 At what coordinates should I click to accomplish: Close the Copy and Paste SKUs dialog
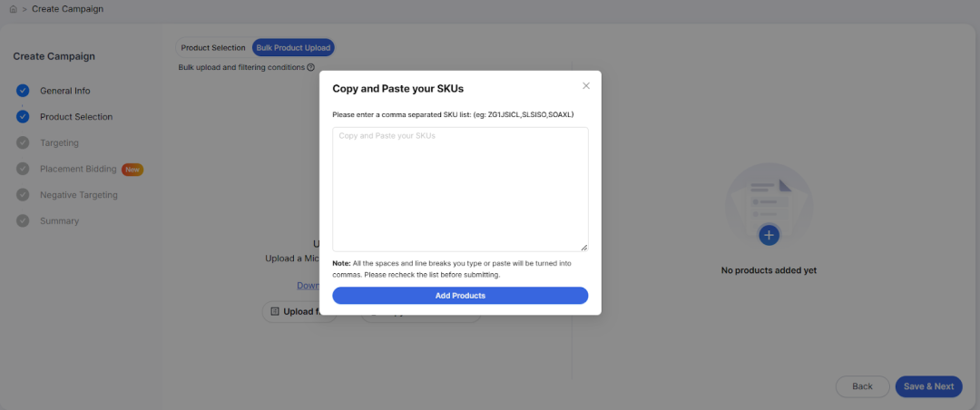[x=586, y=86]
